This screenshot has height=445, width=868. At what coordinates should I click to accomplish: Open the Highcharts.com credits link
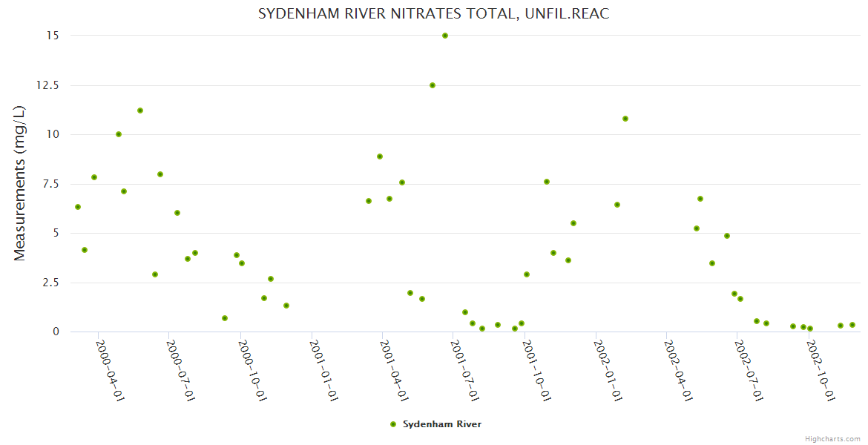[832, 438]
